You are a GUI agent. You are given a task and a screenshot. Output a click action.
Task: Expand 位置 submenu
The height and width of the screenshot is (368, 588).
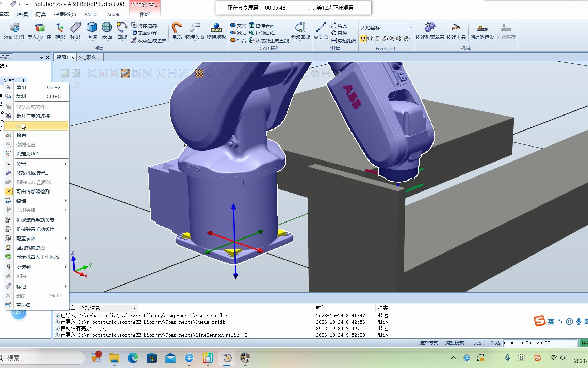tap(37, 164)
